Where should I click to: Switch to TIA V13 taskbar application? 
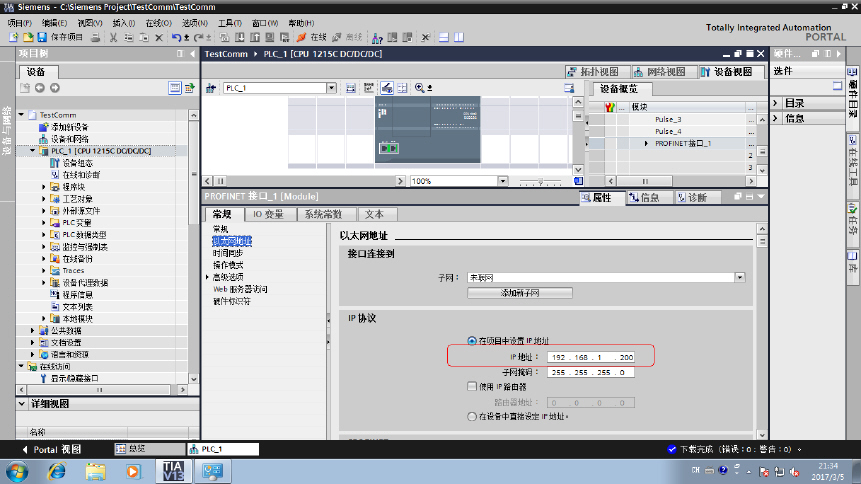coord(174,471)
